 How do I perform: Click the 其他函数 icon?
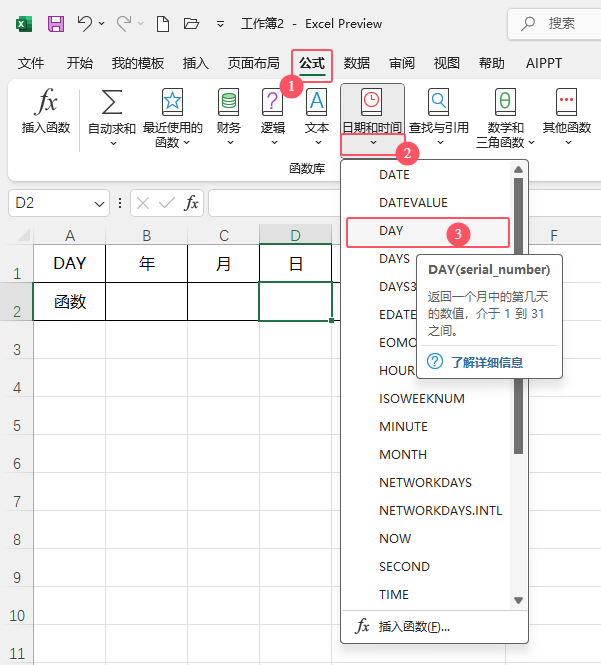click(567, 102)
